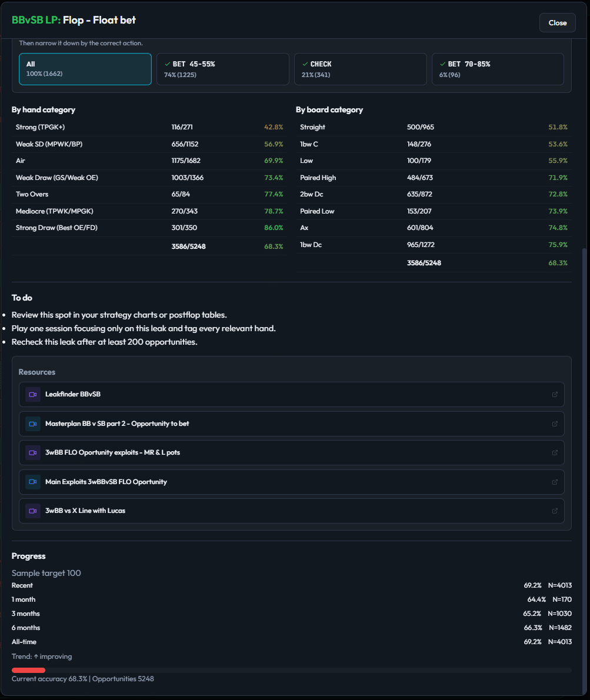Select the 2bw Dc board row
Screen dimensions: 590x700
coord(434,194)
